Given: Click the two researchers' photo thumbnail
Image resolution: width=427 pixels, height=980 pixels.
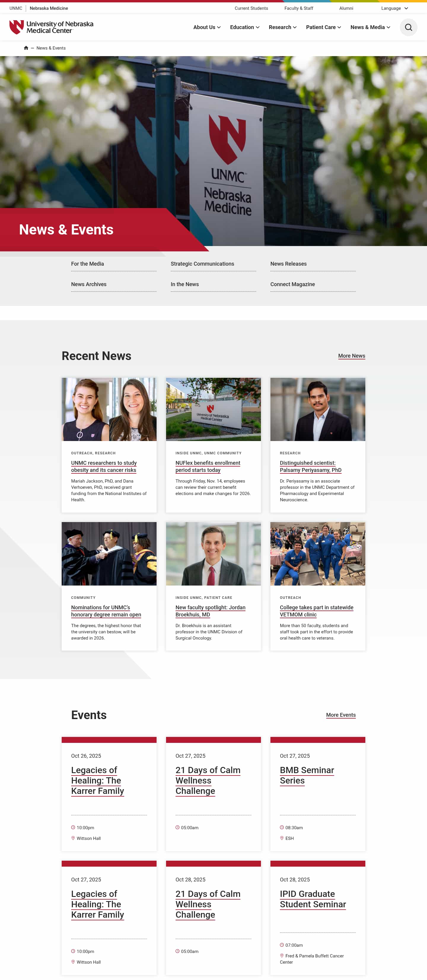Looking at the screenshot, I should tap(109, 409).
